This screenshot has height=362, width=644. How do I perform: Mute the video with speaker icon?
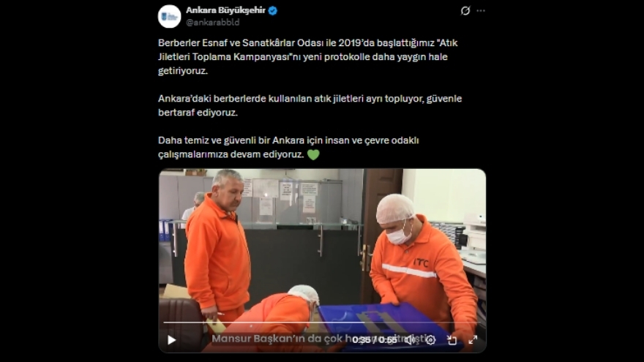tap(410, 340)
